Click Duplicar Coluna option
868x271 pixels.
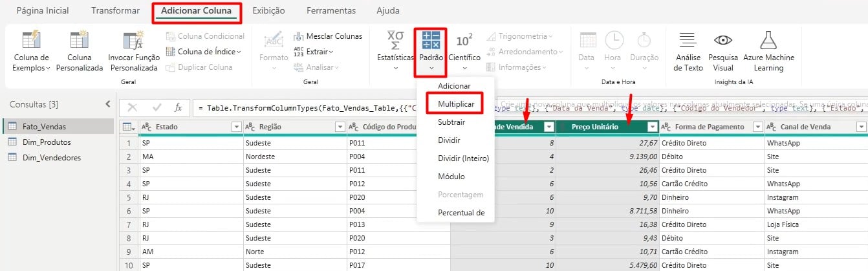pyautogui.click(x=199, y=67)
